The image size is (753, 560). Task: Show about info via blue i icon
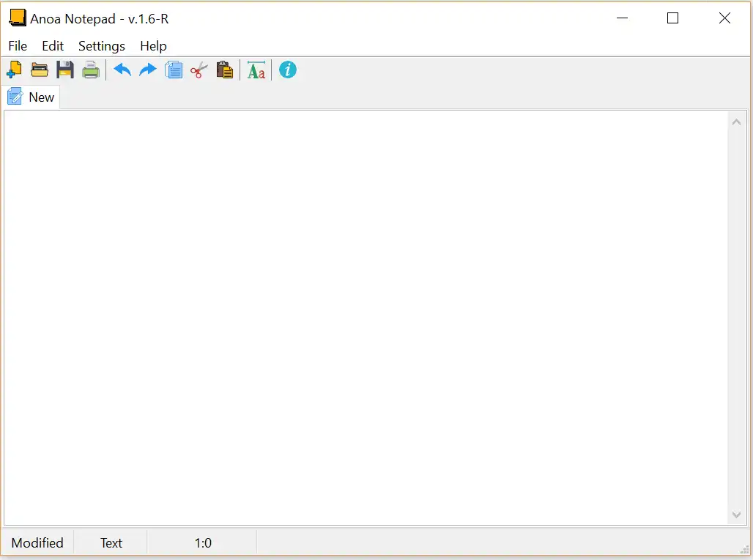pyautogui.click(x=288, y=70)
